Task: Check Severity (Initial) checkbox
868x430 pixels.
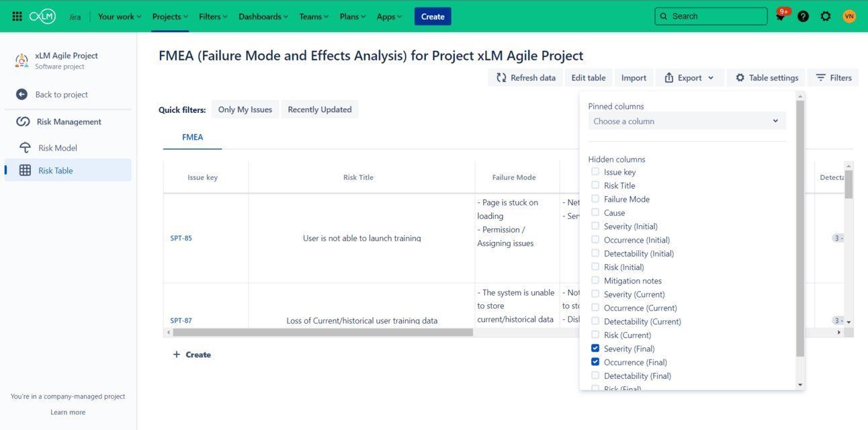Action: [x=595, y=226]
